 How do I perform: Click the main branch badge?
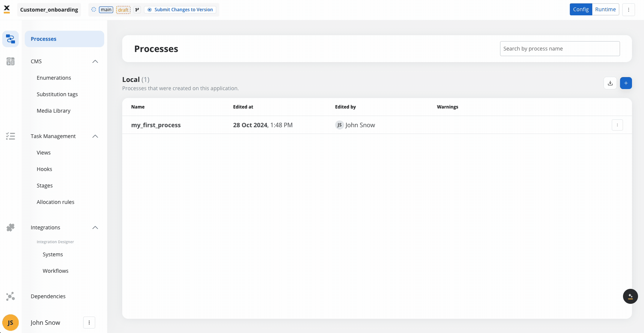point(106,10)
